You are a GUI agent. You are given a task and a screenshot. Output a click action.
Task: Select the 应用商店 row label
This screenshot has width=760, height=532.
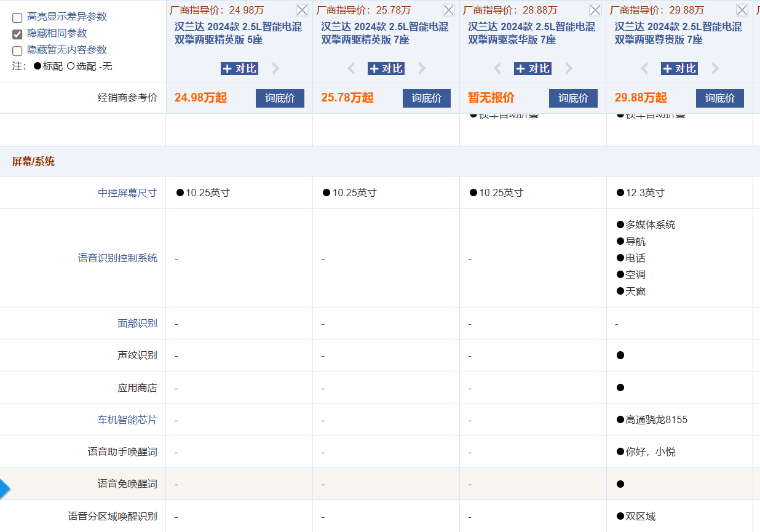coord(137,387)
